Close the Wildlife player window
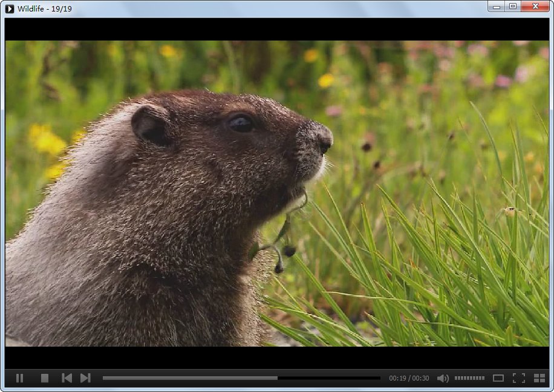Viewport: 554px width, 392px height. (535, 7)
